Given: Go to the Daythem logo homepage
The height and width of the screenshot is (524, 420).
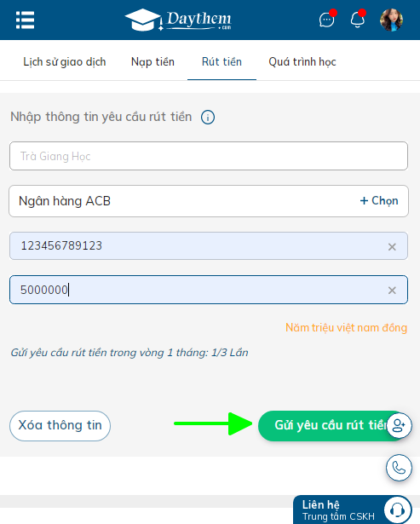Looking at the screenshot, I should pos(178,20).
